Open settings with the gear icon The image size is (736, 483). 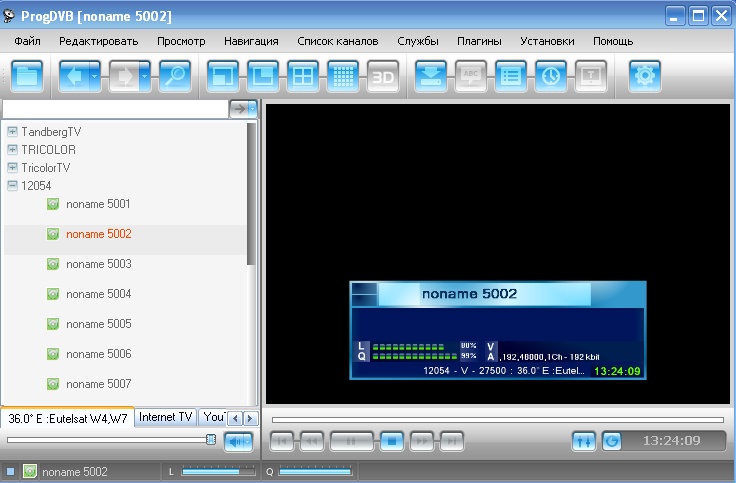pos(645,76)
